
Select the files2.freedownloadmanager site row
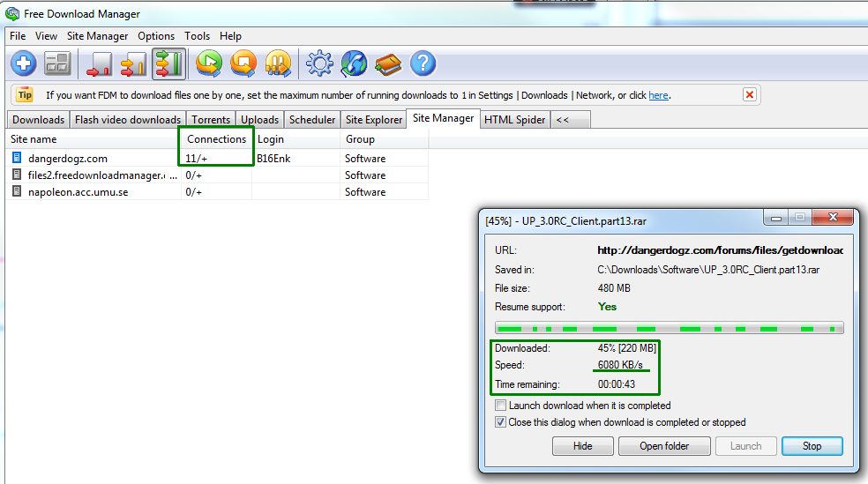click(x=217, y=175)
